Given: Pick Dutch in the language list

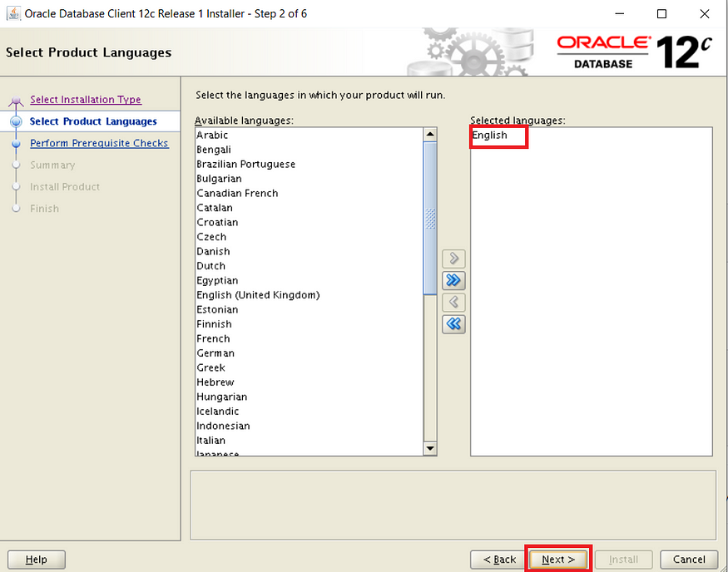Looking at the screenshot, I should pos(310,266).
